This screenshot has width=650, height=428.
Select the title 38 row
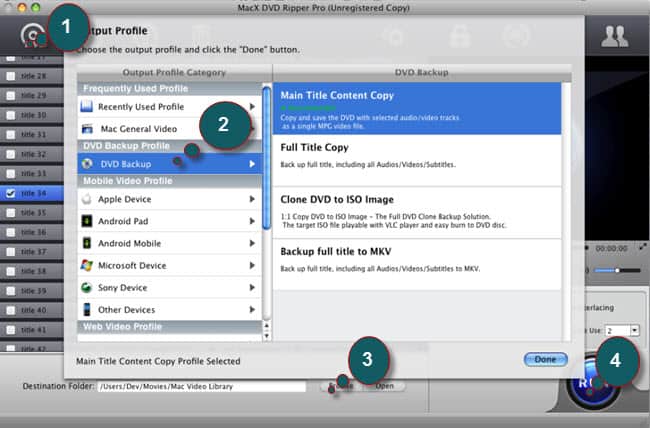click(x=32, y=271)
